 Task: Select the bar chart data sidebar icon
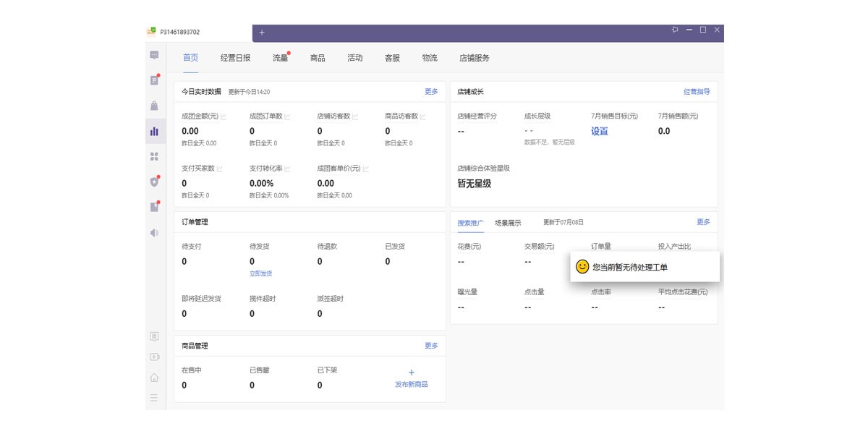(154, 131)
